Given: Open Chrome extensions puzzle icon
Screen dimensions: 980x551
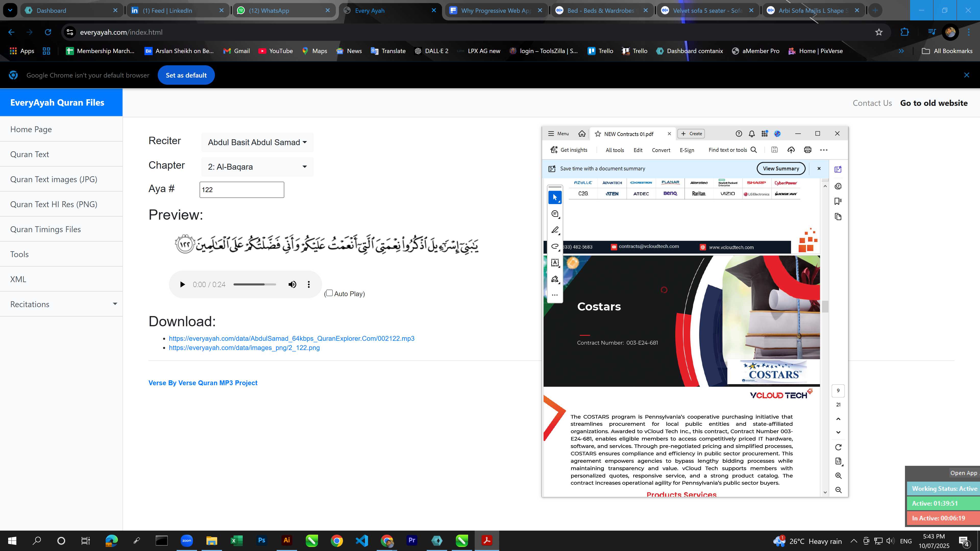Looking at the screenshot, I should [x=905, y=32].
